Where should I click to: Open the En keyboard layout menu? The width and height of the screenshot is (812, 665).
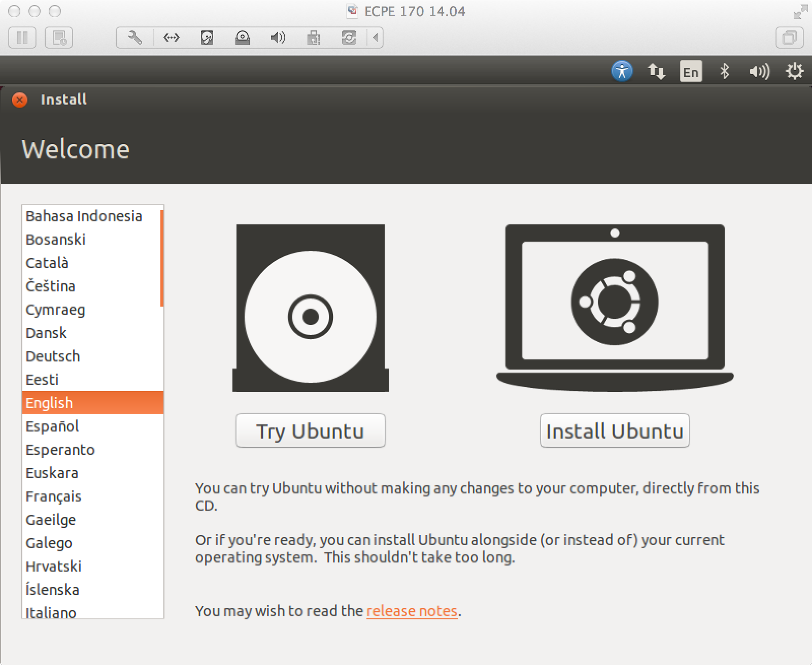(690, 71)
